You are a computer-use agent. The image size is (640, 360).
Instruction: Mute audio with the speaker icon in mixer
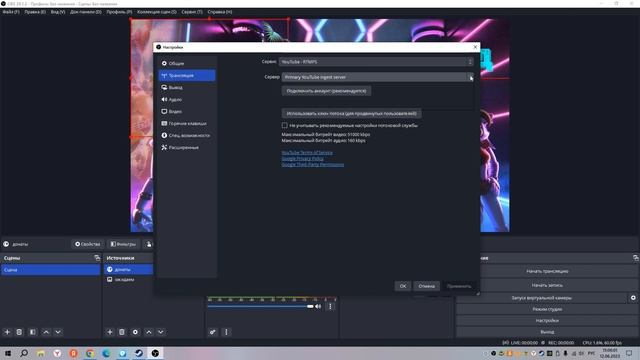coord(318,307)
